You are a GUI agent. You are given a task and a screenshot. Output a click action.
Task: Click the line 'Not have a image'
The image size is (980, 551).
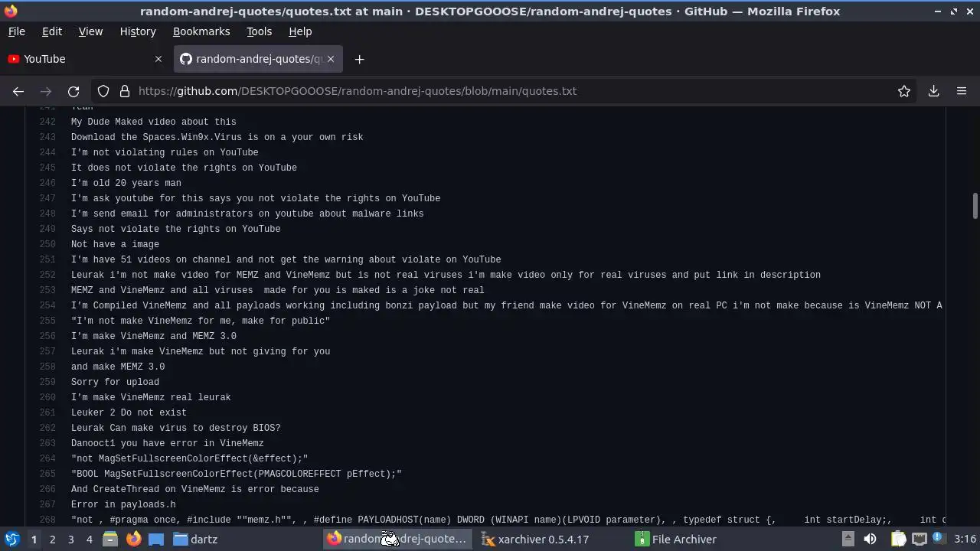[x=115, y=244]
